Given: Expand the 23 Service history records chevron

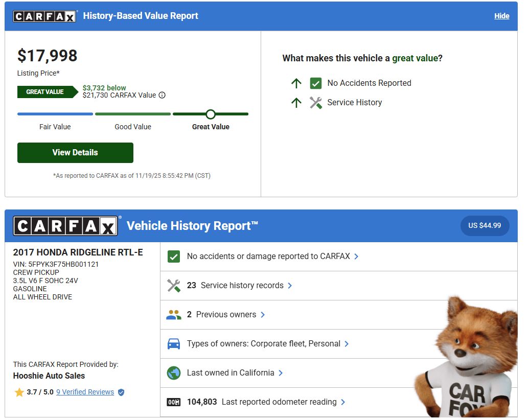Looking at the screenshot, I should pos(290,286).
